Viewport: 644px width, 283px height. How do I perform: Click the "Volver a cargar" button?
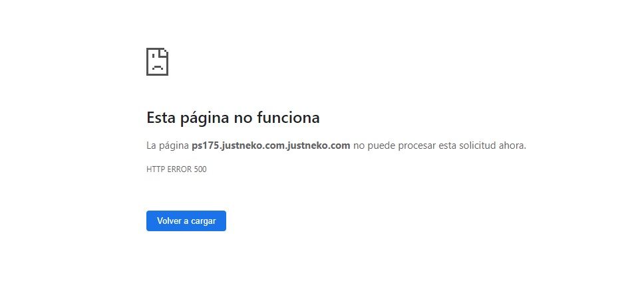(x=186, y=221)
